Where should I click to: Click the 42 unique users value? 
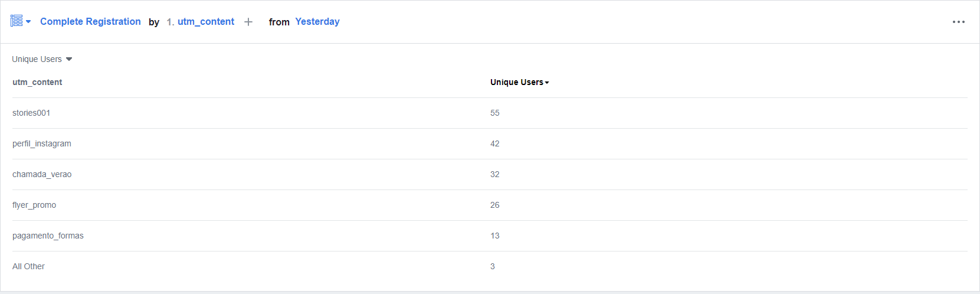click(x=495, y=143)
